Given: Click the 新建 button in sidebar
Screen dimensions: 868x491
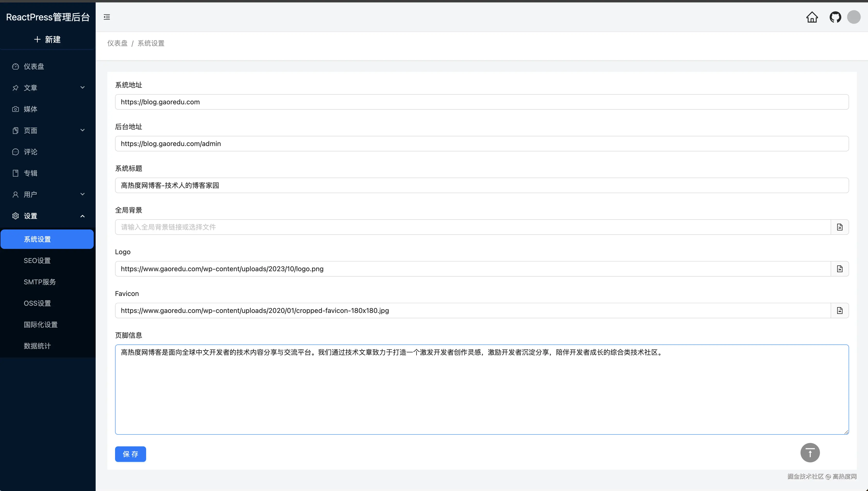Looking at the screenshot, I should click(x=47, y=40).
